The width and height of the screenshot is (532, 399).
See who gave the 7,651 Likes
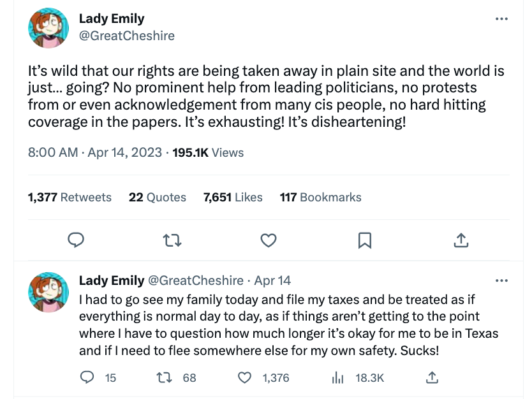click(233, 197)
